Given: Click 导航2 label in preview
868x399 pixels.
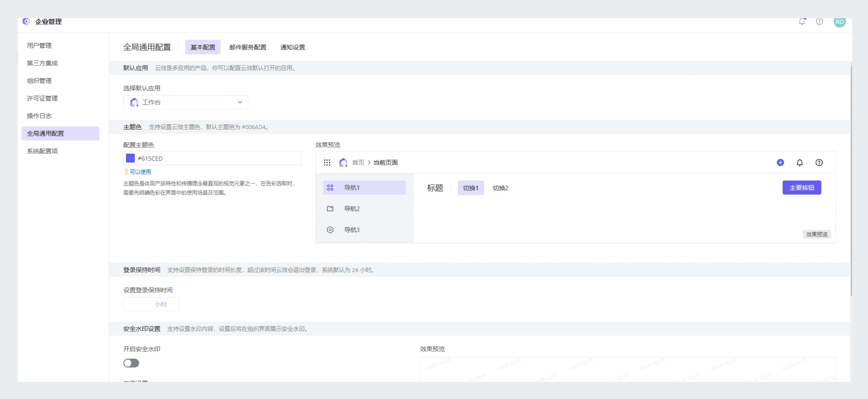Looking at the screenshot, I should [x=352, y=209].
